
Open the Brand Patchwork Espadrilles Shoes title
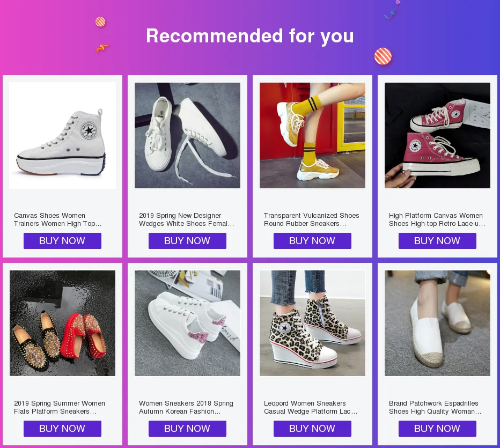click(435, 407)
